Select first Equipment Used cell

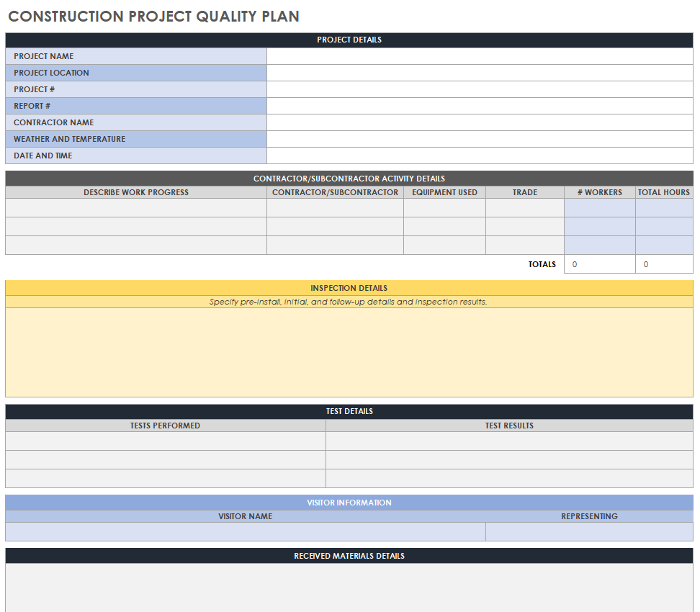coord(444,208)
